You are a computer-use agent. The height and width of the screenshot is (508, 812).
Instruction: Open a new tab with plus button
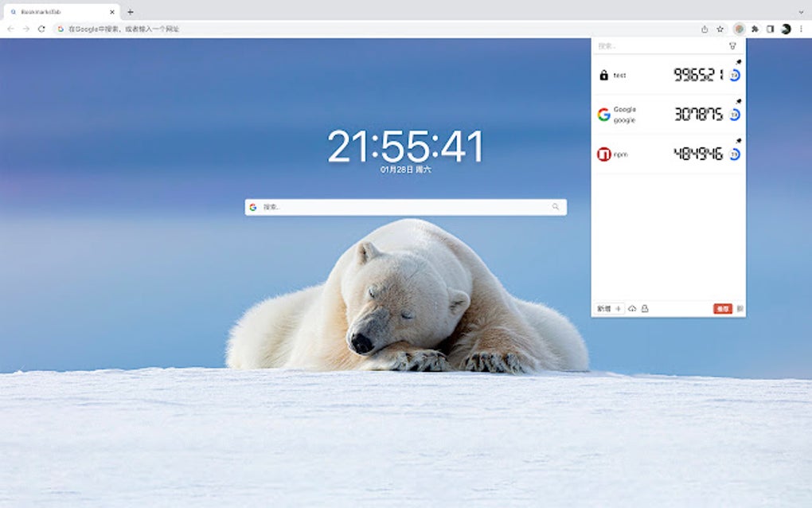pyautogui.click(x=130, y=11)
